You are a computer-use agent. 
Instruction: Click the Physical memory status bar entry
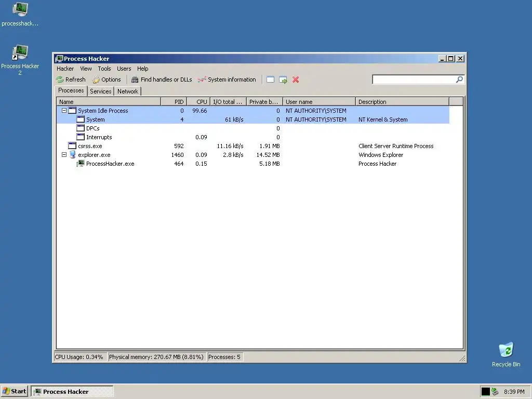156,357
